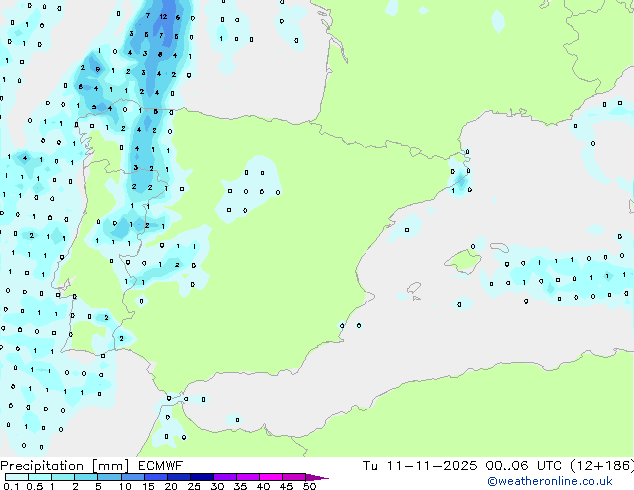Screen dimensions: 634x490
Task: Open the weatheronline.co.uk copyright link
Action: point(550,481)
